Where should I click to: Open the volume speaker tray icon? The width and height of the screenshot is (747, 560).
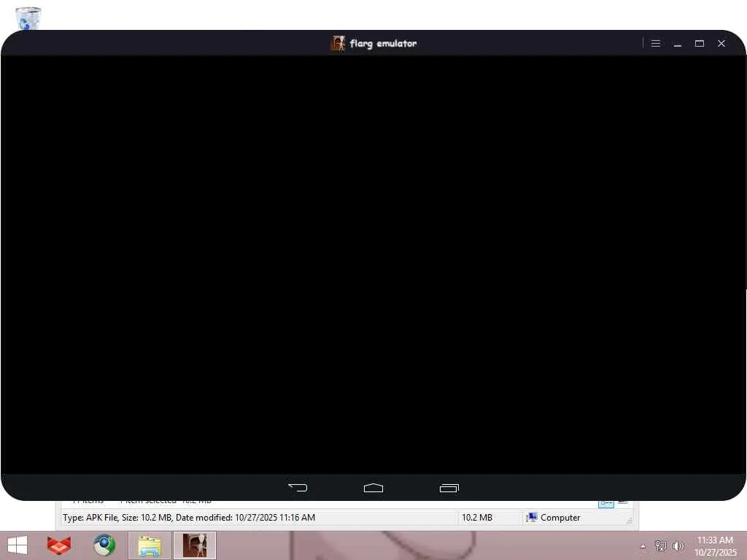coord(678,545)
